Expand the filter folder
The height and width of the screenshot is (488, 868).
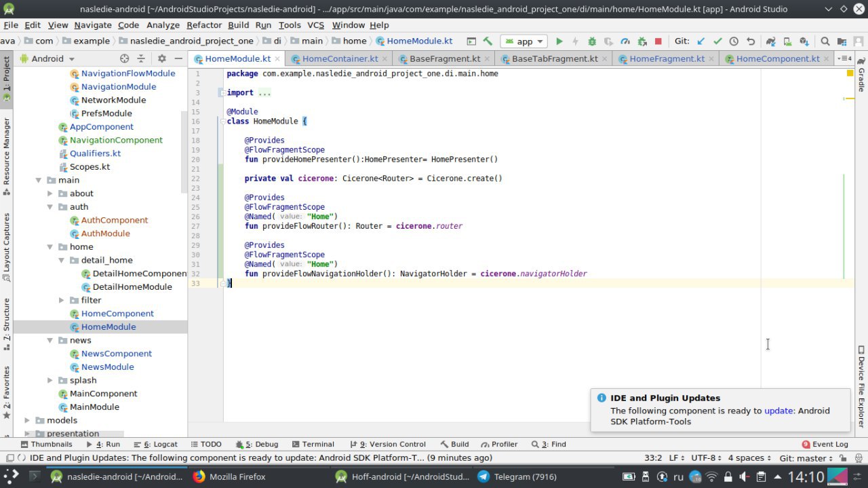click(62, 300)
